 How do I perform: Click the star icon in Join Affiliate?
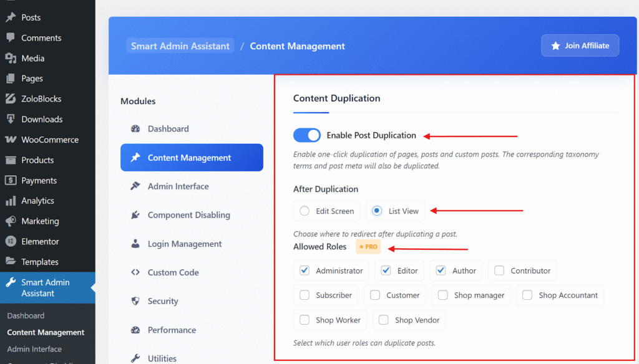pos(555,45)
